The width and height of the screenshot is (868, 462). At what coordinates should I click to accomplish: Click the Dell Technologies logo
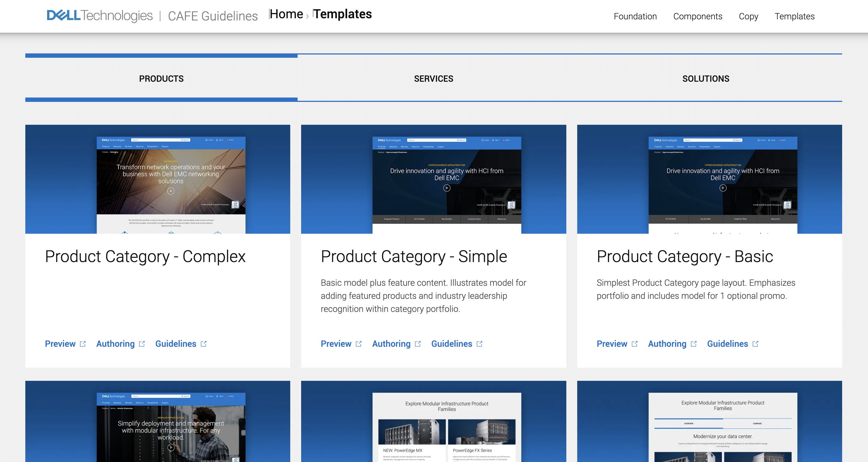[x=99, y=15]
